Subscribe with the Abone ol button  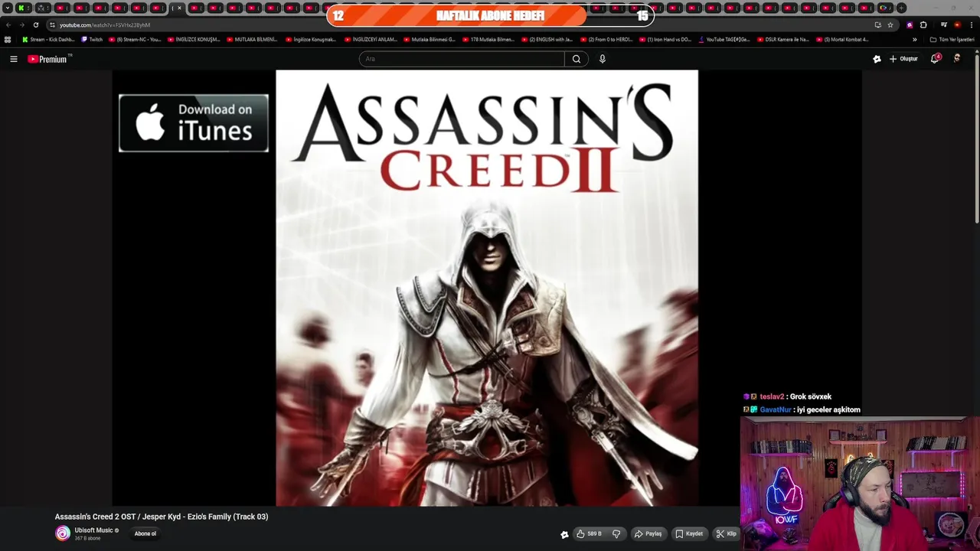tap(145, 533)
